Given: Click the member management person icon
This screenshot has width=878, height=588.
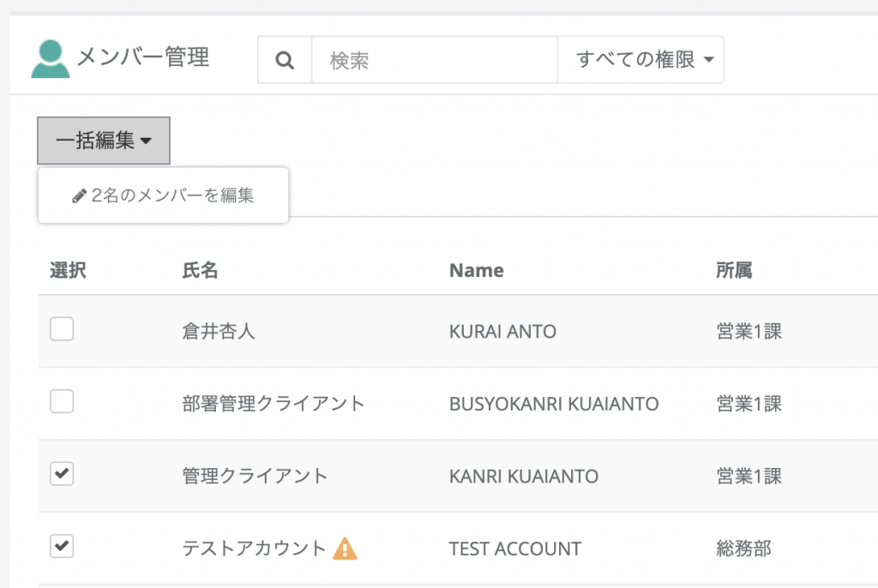Looking at the screenshot, I should [x=50, y=59].
